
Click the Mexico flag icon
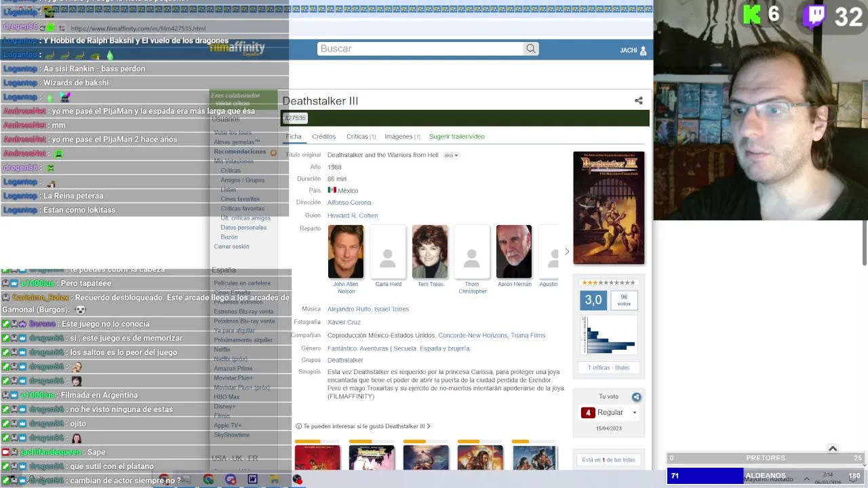click(x=332, y=190)
